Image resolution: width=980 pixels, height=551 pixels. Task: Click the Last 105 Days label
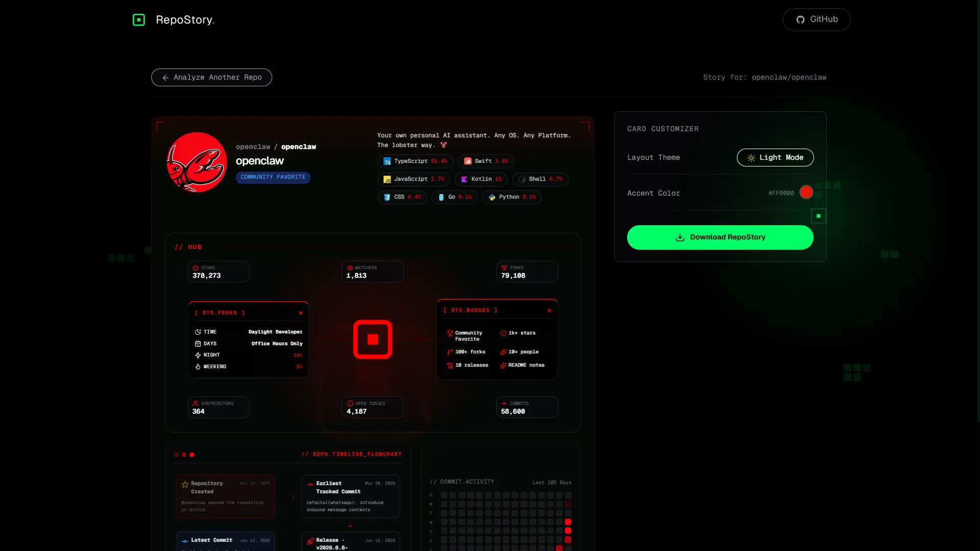tap(552, 483)
